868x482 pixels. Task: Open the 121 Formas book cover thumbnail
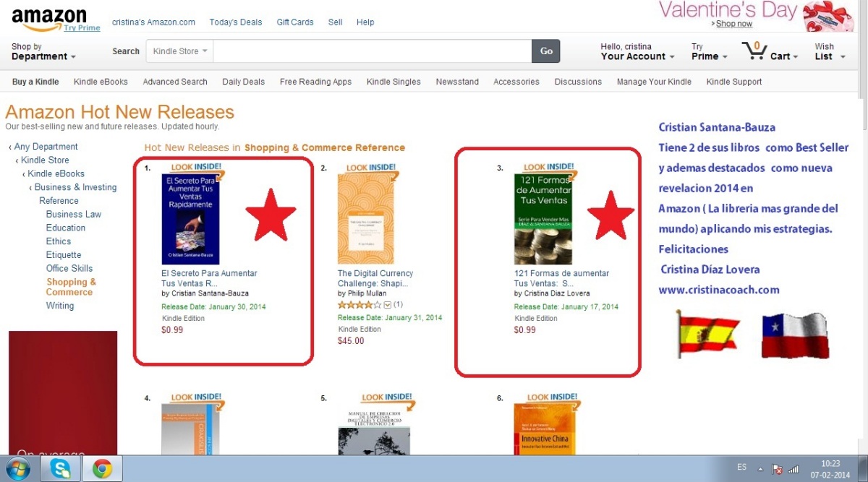tap(543, 218)
